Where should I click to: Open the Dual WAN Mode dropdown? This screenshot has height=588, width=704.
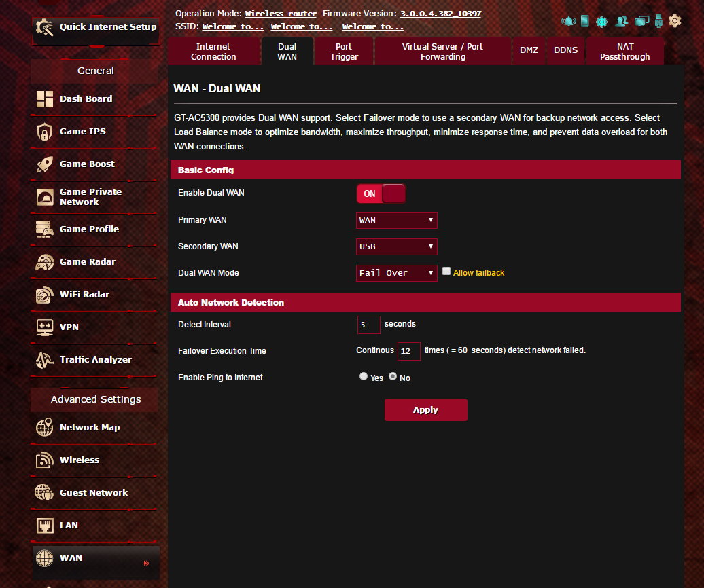coord(396,273)
